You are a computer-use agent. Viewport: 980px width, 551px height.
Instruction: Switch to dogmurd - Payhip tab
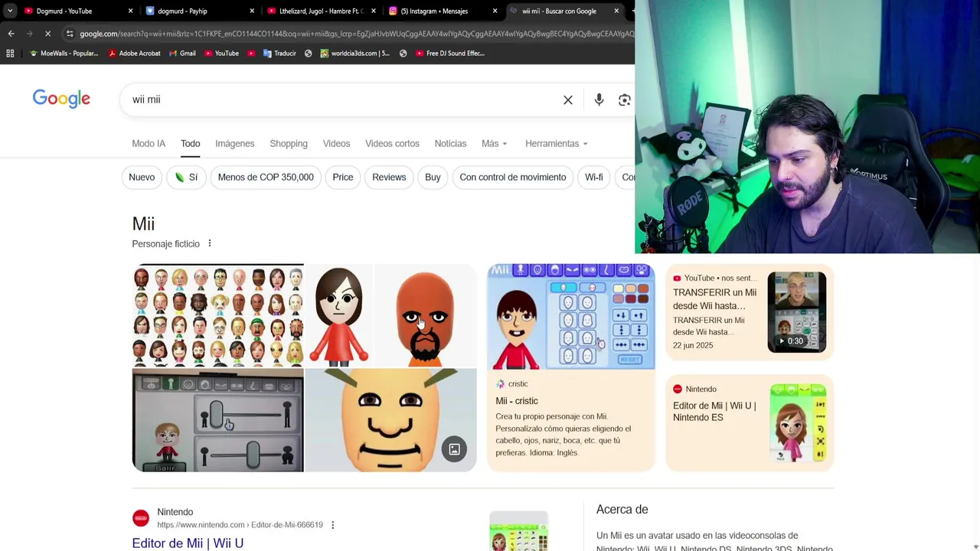tap(191, 11)
